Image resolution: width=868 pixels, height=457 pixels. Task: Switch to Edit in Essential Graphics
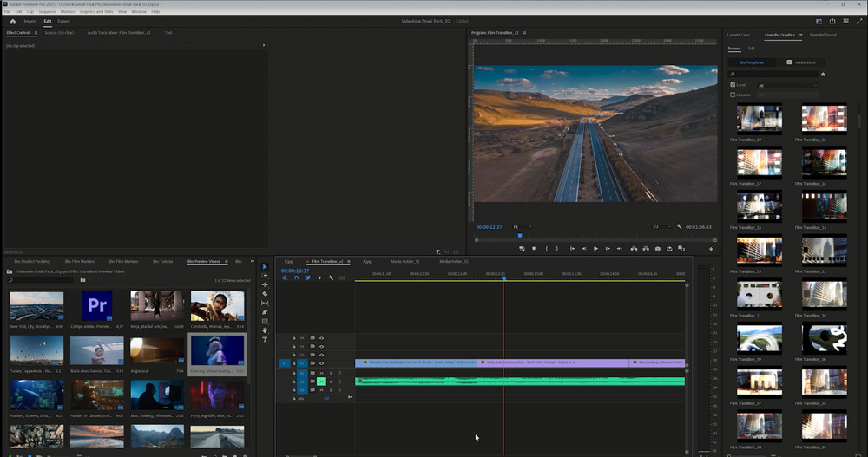click(751, 49)
